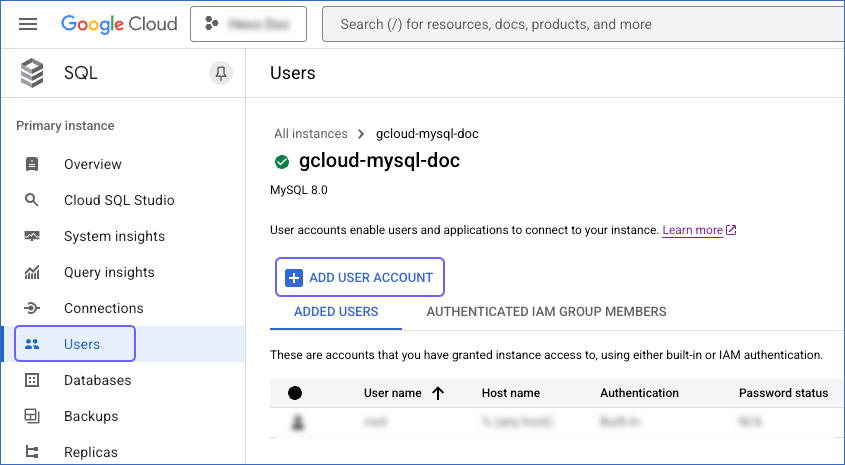
Task: Click the Connections icon in sidebar
Action: click(x=32, y=308)
